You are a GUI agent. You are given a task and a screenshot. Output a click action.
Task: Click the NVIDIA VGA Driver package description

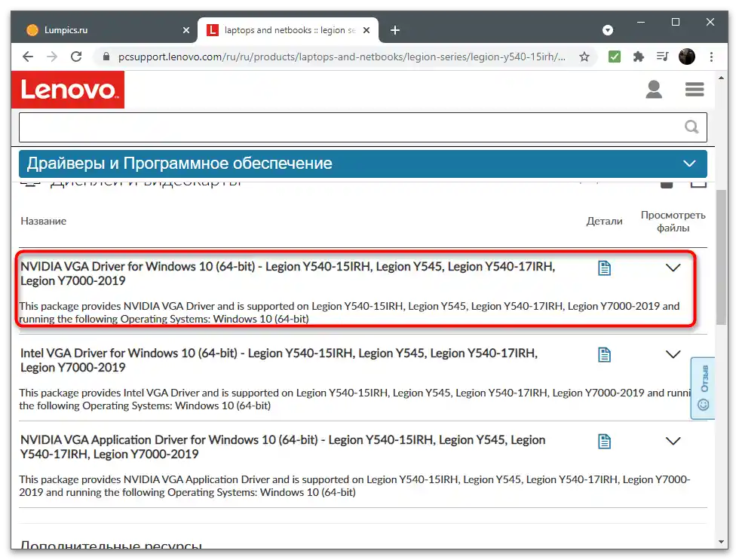349,312
